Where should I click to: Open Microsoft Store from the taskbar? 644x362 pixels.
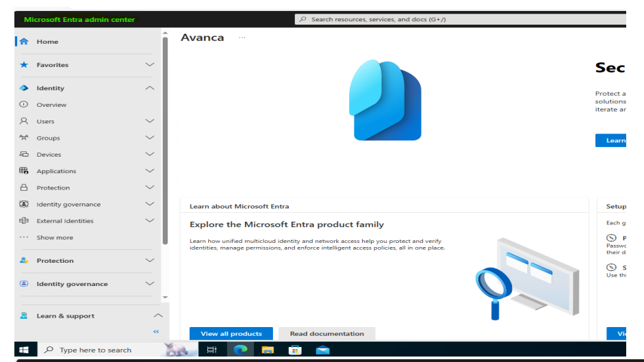coord(295,350)
